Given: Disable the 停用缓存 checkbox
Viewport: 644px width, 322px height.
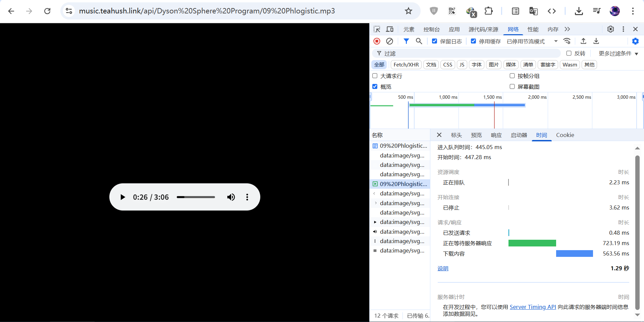Looking at the screenshot, I should click(x=473, y=41).
